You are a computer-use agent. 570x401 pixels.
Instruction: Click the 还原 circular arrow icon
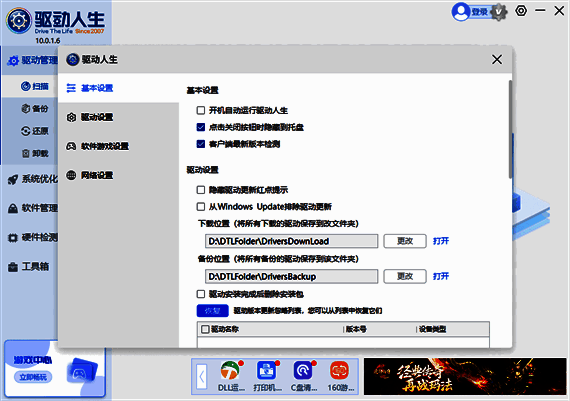click(x=25, y=131)
